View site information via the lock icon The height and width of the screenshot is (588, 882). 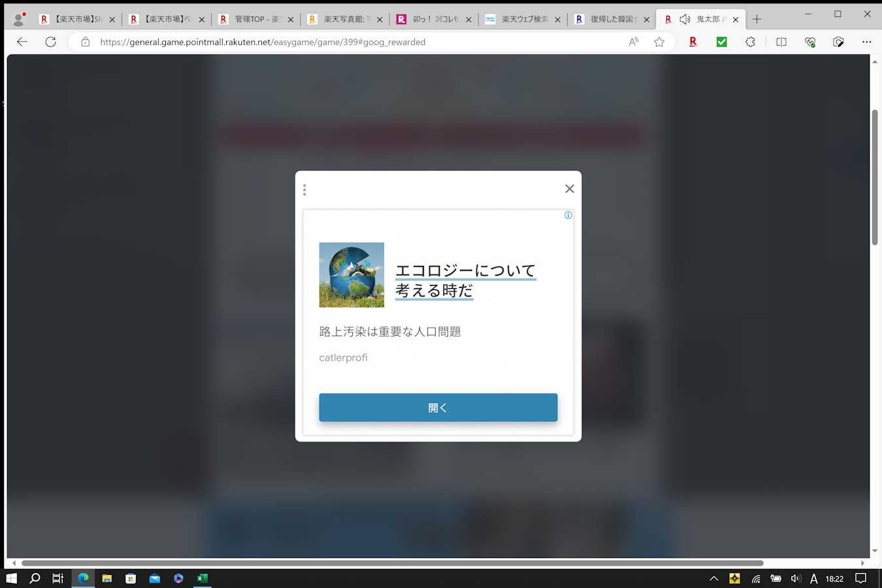click(85, 42)
